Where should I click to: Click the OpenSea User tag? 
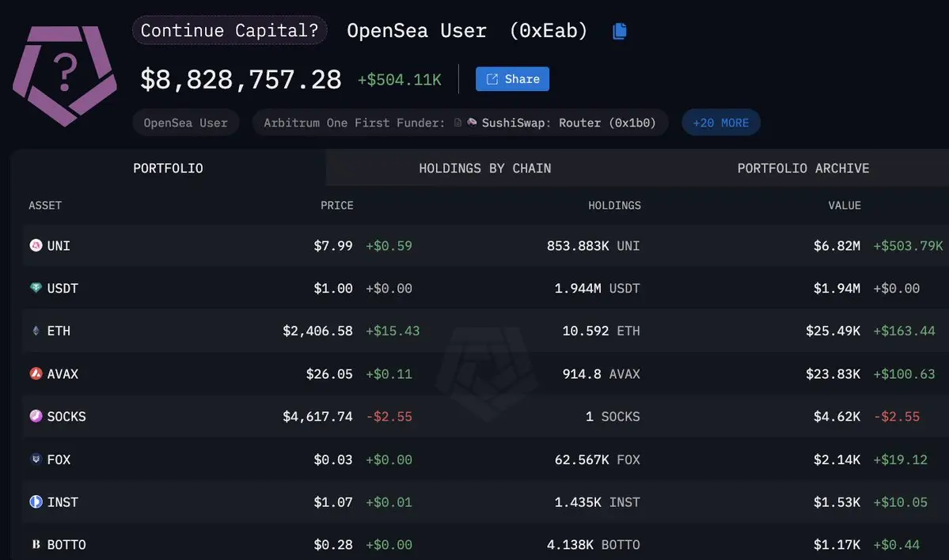(186, 123)
